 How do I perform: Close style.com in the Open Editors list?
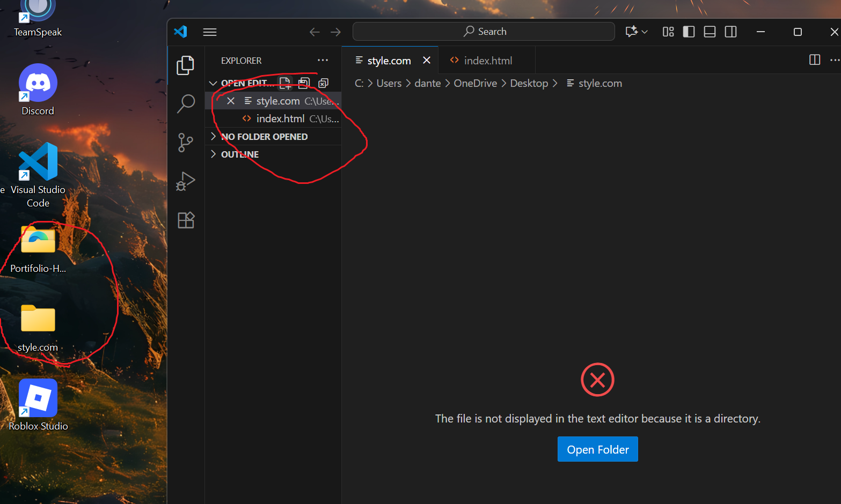tap(231, 101)
